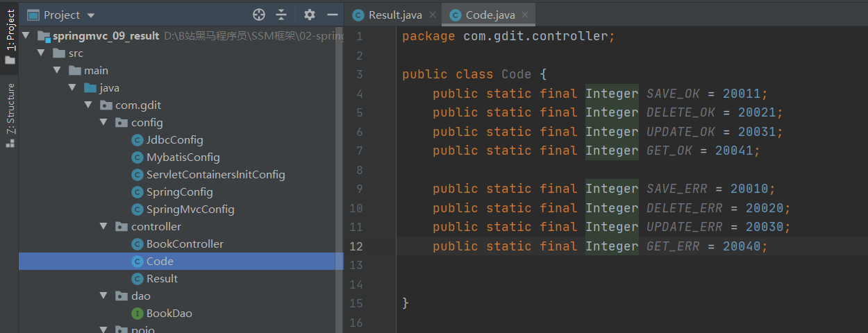Click the collapse all icon in Project panel
868x333 pixels.
click(281, 15)
